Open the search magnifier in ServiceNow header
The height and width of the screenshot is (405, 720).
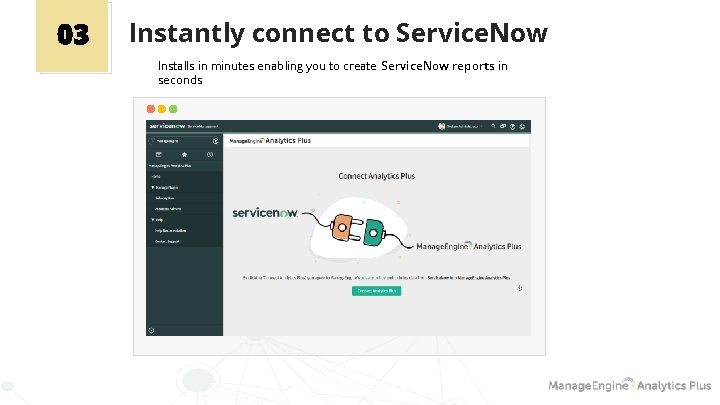pyautogui.click(x=493, y=126)
